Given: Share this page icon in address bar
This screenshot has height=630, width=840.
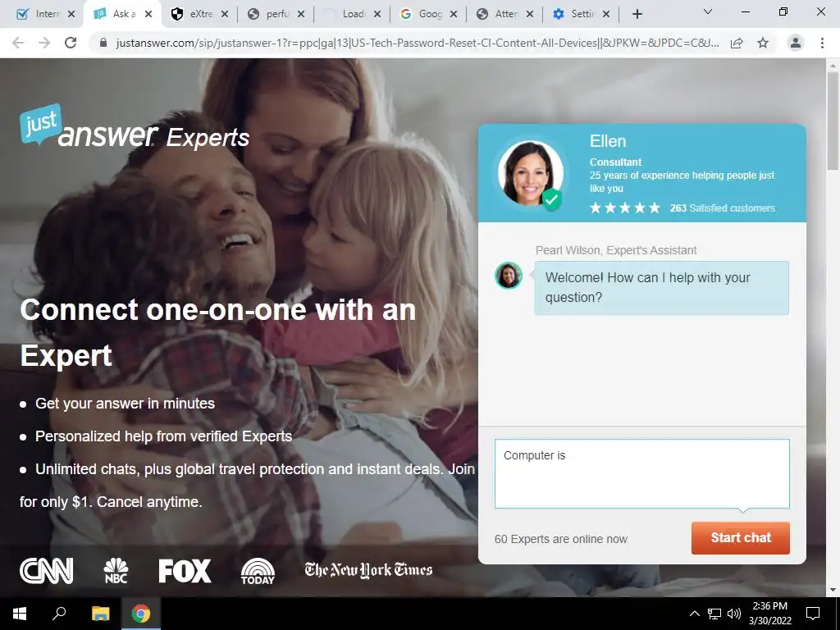Looking at the screenshot, I should click(737, 43).
